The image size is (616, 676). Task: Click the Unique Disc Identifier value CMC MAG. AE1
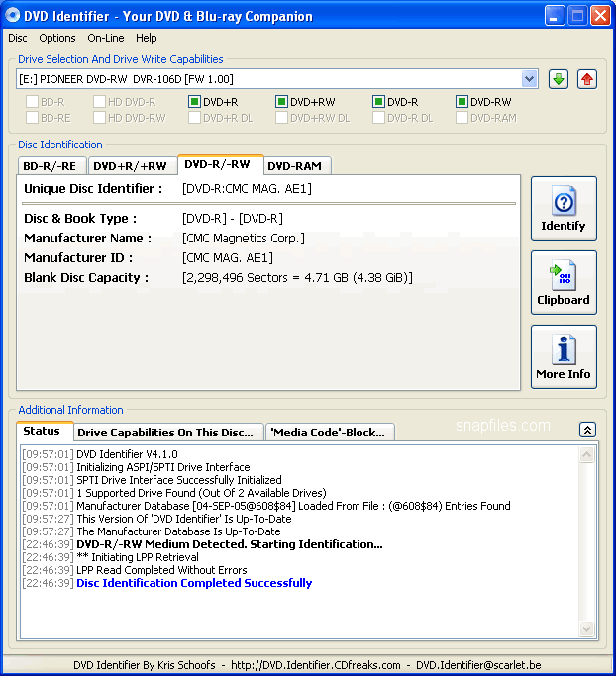[247, 189]
